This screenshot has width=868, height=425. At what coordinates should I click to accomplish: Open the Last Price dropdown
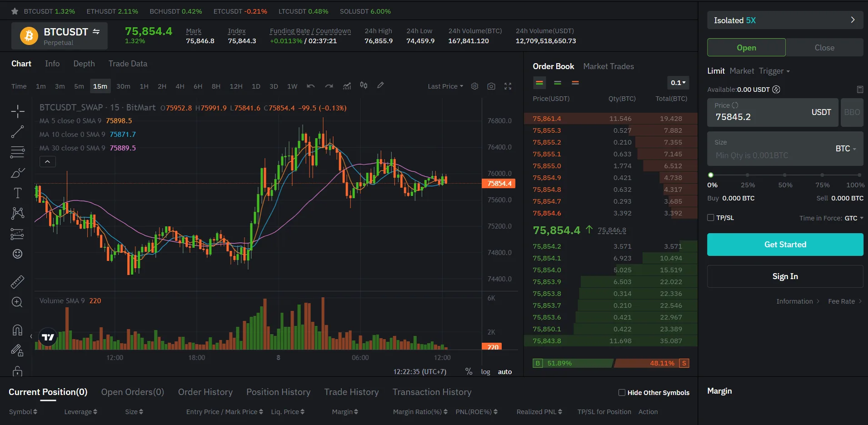445,86
